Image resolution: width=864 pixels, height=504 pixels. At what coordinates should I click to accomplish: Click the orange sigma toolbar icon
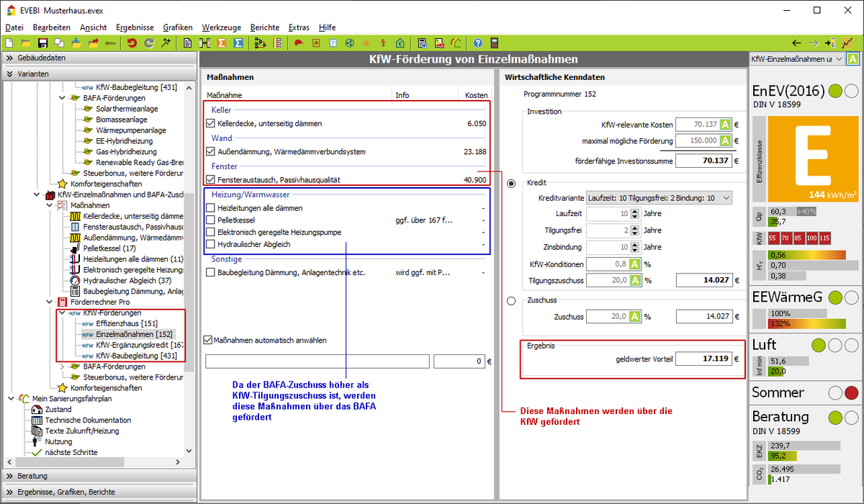pos(222,43)
